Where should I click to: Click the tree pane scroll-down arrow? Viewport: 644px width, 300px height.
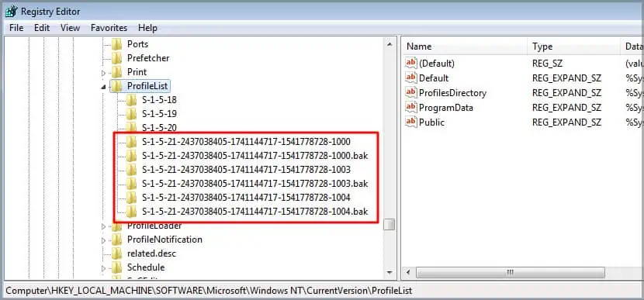(x=390, y=273)
